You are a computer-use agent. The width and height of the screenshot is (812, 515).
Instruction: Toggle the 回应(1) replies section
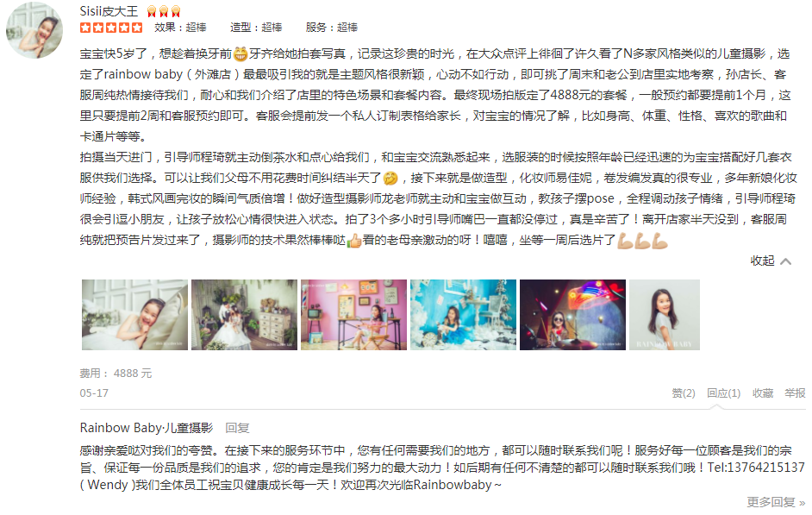723,393
